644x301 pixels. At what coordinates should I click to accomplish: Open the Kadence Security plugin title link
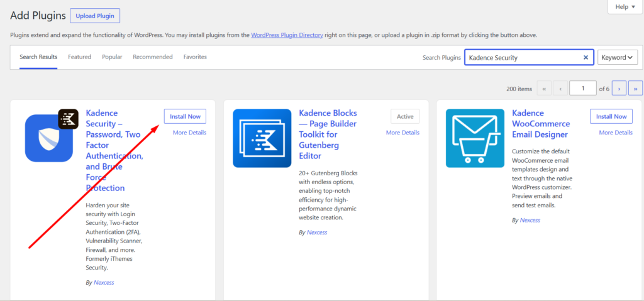114,151
